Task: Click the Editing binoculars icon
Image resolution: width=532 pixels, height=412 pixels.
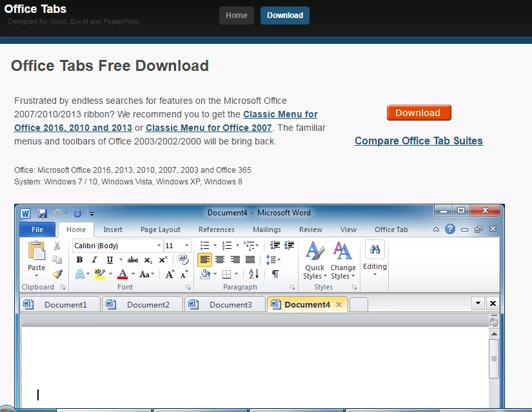Action: click(x=375, y=250)
